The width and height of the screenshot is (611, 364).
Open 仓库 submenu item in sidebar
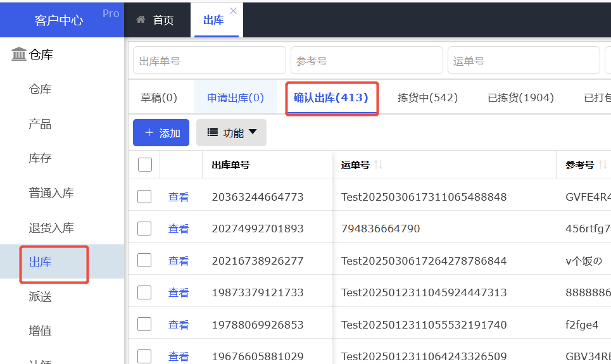[40, 89]
